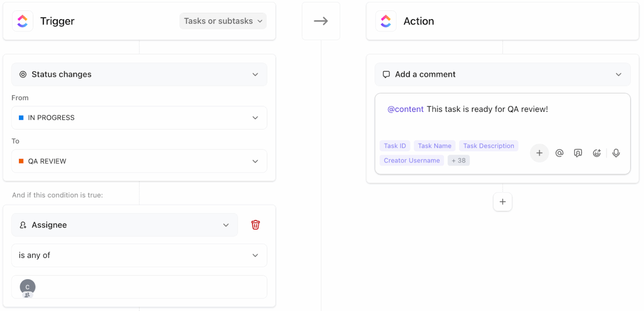644x311 pixels.
Task: Click the round plus button in comment toolbar
Action: pos(539,153)
